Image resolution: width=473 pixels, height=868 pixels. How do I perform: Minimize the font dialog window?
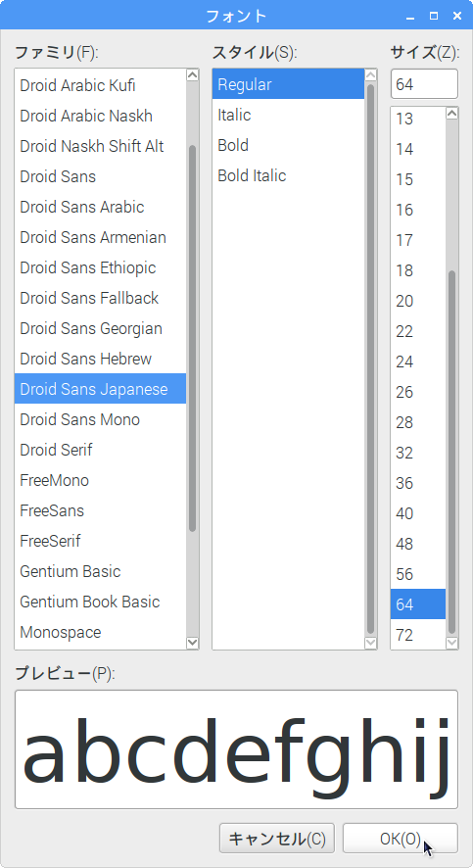tap(410, 16)
